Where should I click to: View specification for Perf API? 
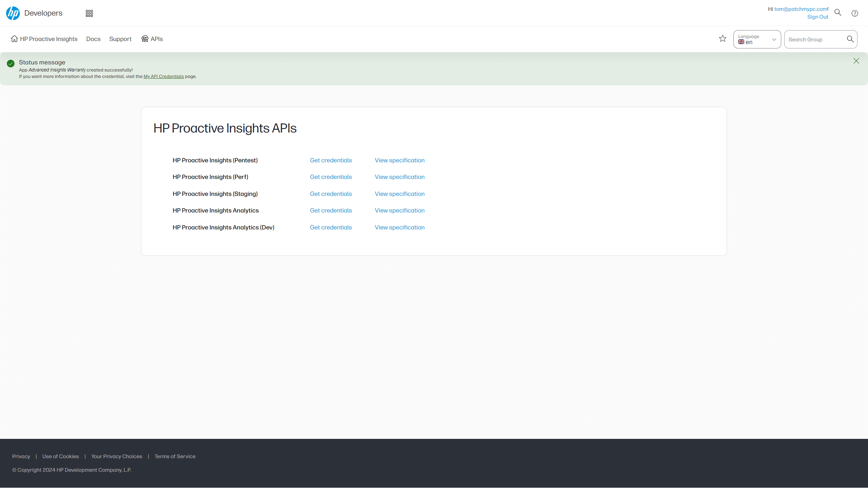point(399,177)
